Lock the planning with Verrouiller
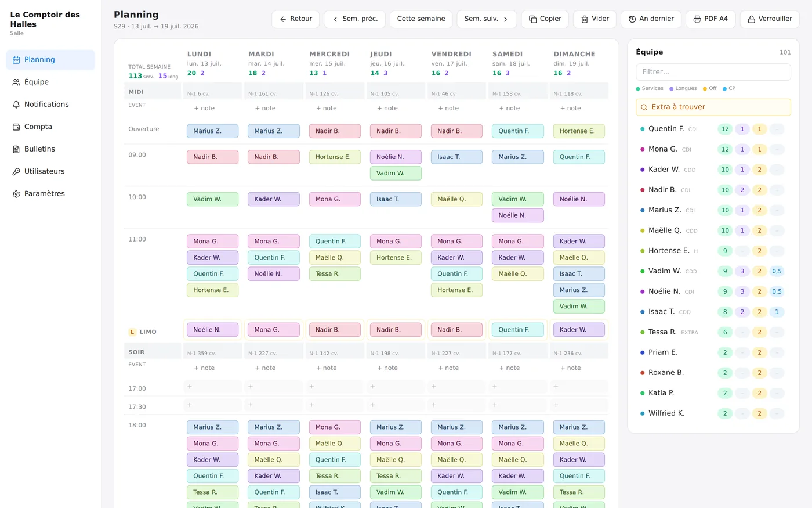812x508 pixels. click(x=770, y=19)
